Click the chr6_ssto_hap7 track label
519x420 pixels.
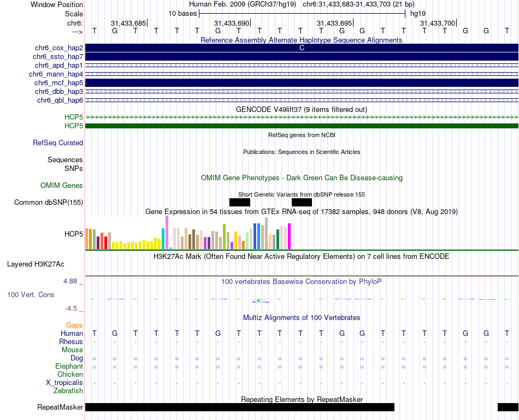point(58,57)
